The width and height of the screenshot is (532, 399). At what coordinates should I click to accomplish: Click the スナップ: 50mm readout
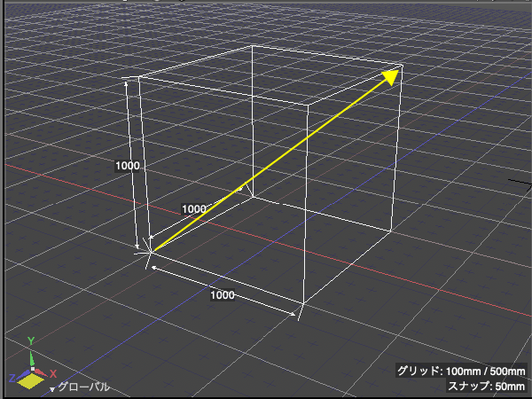486,386
